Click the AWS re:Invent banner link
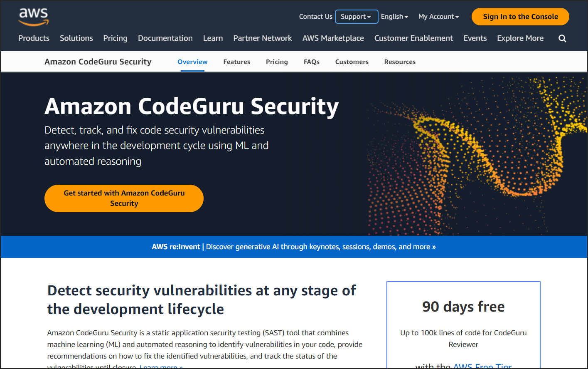This screenshot has height=369, width=588. [x=294, y=247]
